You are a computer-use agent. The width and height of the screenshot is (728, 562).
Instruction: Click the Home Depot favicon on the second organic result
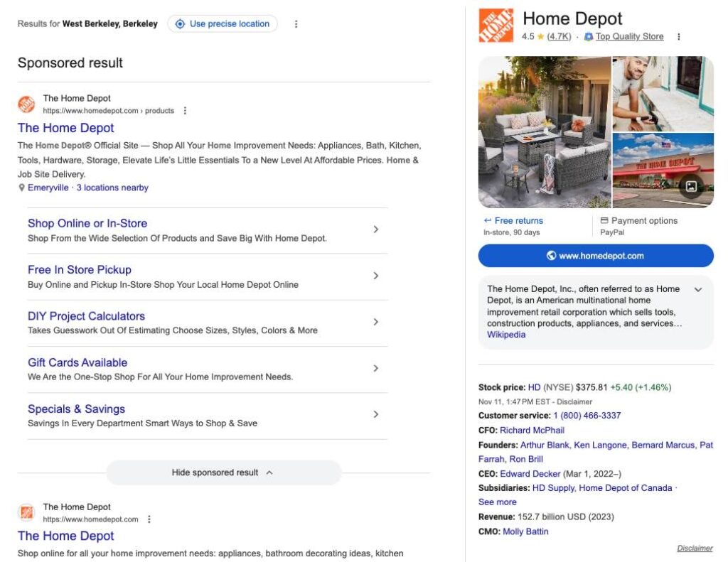coord(27,512)
